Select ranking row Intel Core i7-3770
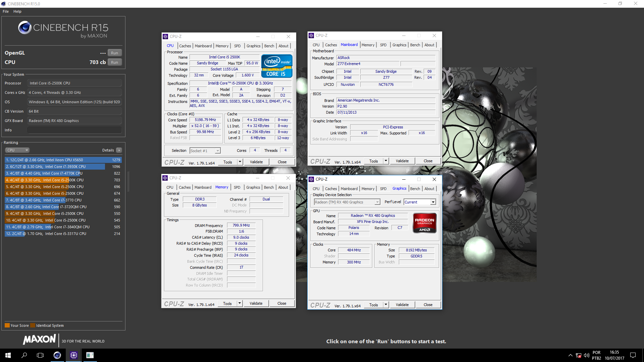The height and width of the screenshot is (362, 644). point(63,200)
